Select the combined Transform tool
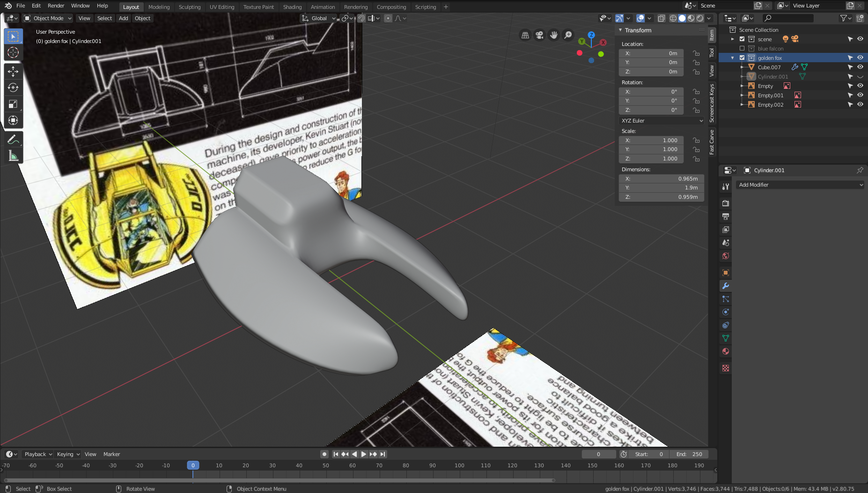 (x=13, y=120)
